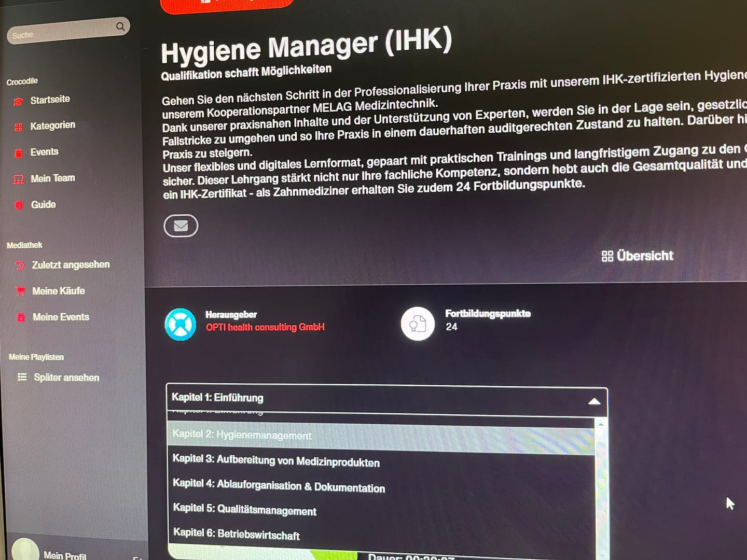The height and width of the screenshot is (560, 747).
Task: Open Meine Events in Mediathek
Action: pos(61,317)
